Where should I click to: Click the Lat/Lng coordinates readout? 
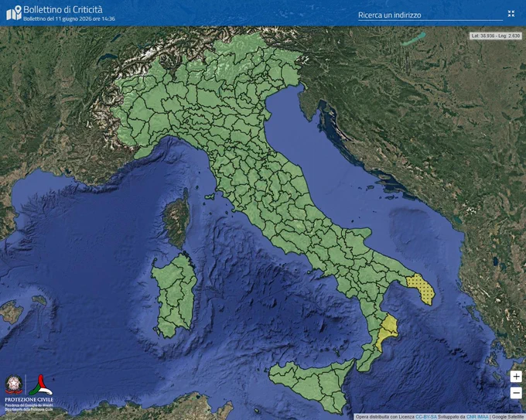pos(496,36)
